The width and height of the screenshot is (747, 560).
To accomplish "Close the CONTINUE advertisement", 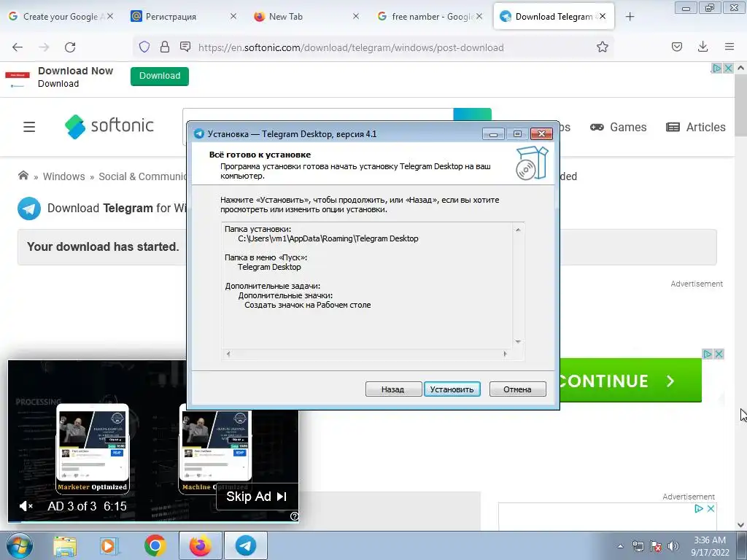I will pyautogui.click(x=719, y=354).
